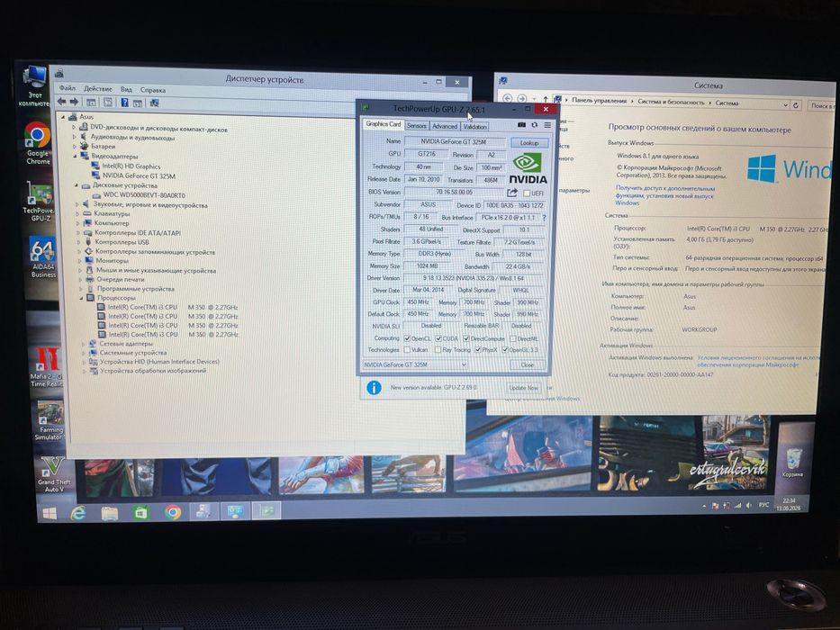Select NVIDIA GeForce GT 325M in Device Manager
This screenshot has width=840, height=630.
(x=139, y=175)
